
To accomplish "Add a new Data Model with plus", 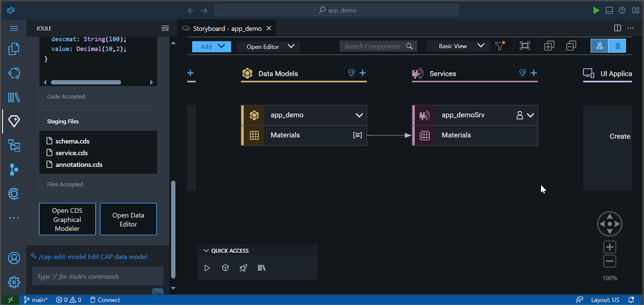I will pos(363,73).
